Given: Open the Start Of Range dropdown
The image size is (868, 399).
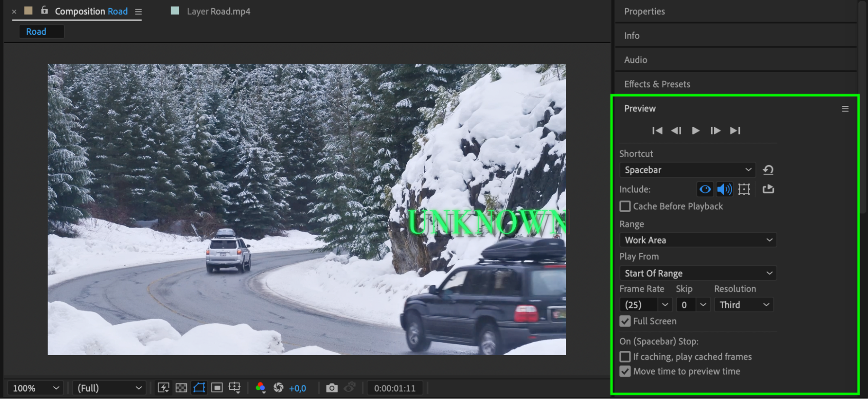Looking at the screenshot, I should coord(698,273).
